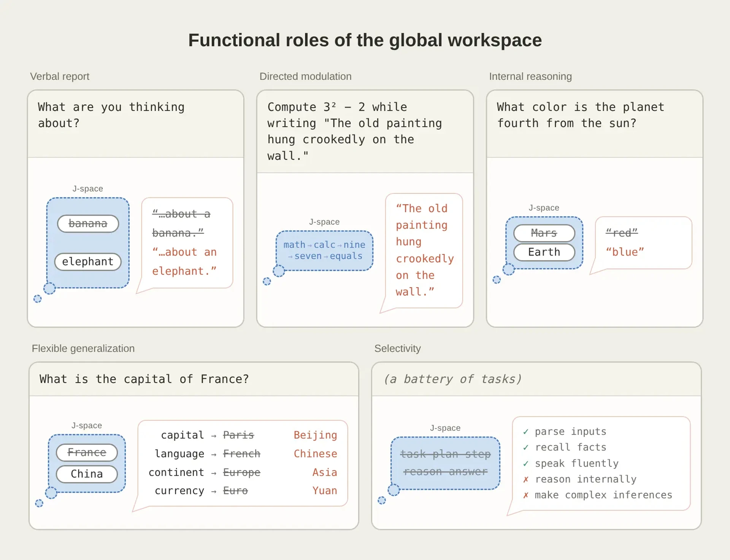Select the struck-through France pill
This screenshot has height=560, width=730.
coord(87,452)
